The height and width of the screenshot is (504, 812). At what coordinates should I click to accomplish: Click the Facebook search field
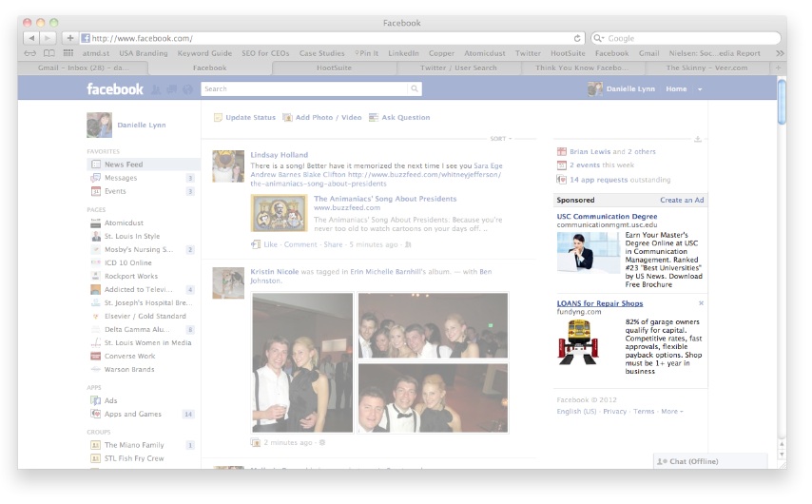[304, 89]
